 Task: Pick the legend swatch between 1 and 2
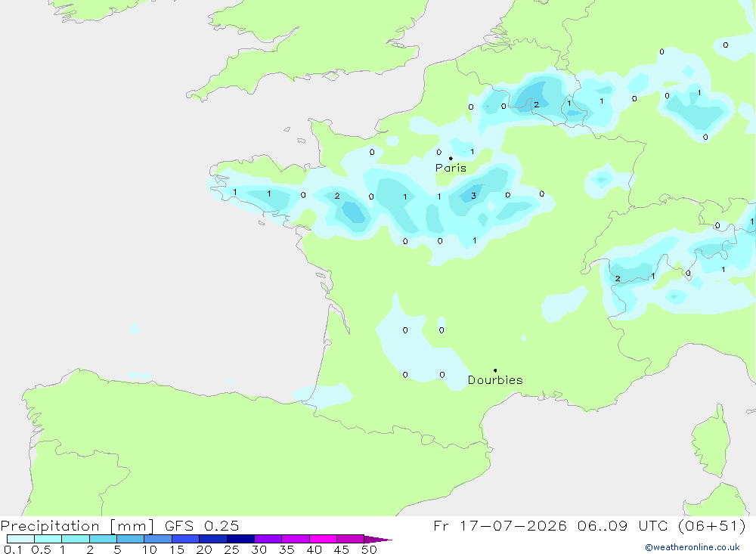tap(76, 539)
